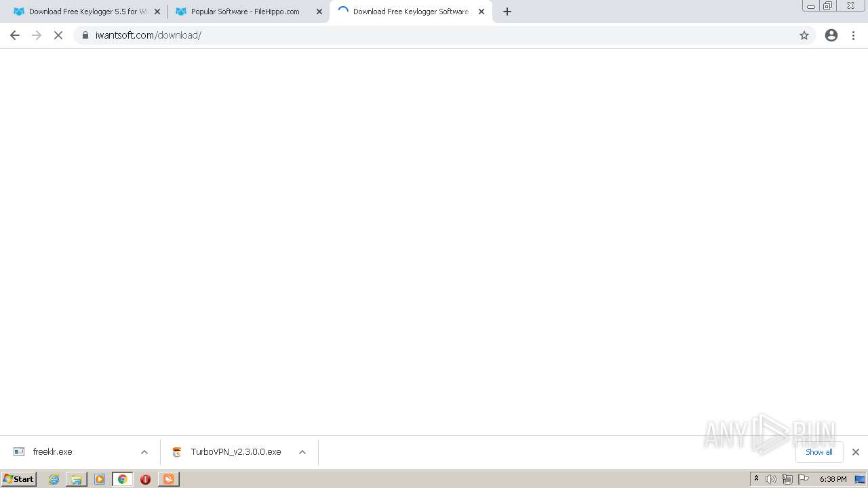
Task: Restore down the Chrome window
Action: (x=828, y=6)
